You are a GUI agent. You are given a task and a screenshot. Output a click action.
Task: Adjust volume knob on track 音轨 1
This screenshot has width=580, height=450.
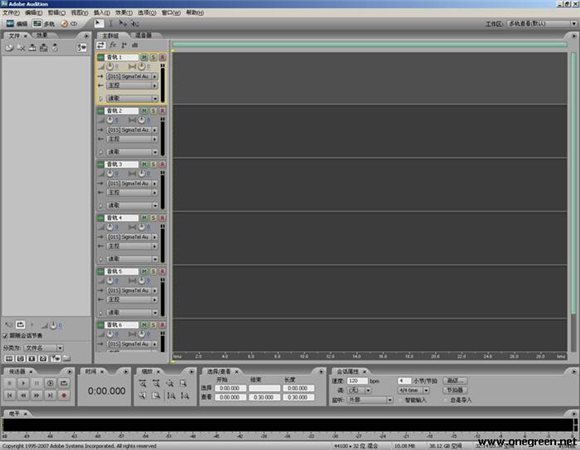pyautogui.click(x=110, y=67)
